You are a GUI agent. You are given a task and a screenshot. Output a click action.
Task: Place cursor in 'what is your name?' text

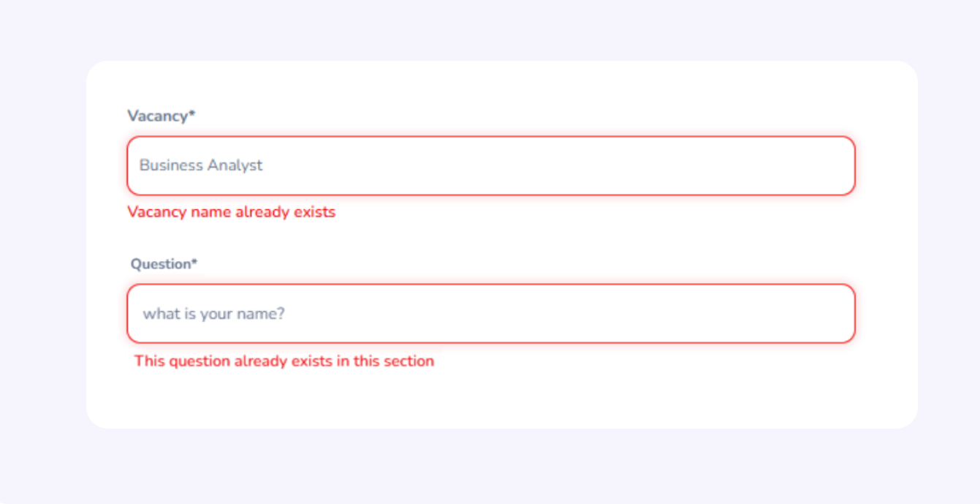(x=213, y=314)
